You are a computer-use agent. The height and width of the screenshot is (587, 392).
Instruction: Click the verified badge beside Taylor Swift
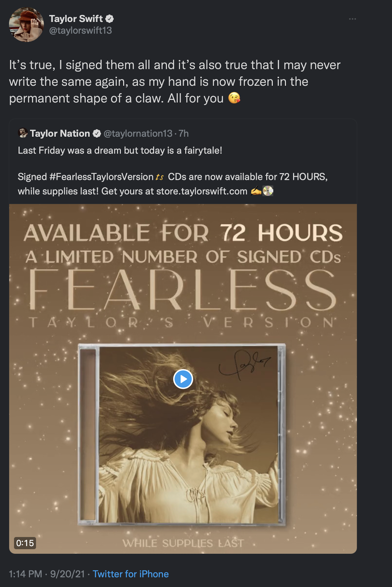coord(110,19)
